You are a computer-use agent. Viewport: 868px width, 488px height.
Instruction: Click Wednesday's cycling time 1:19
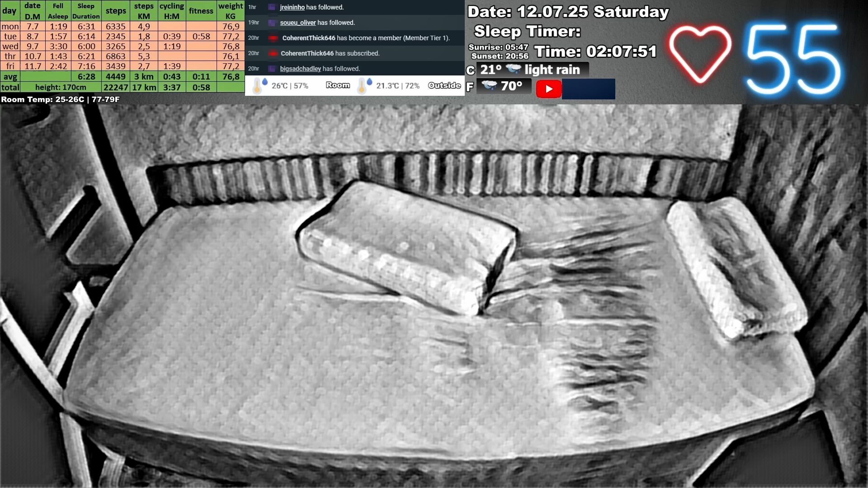coord(172,46)
